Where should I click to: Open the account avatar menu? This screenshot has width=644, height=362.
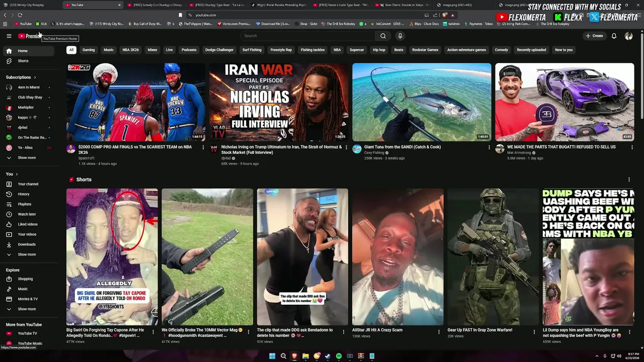pos(628,36)
